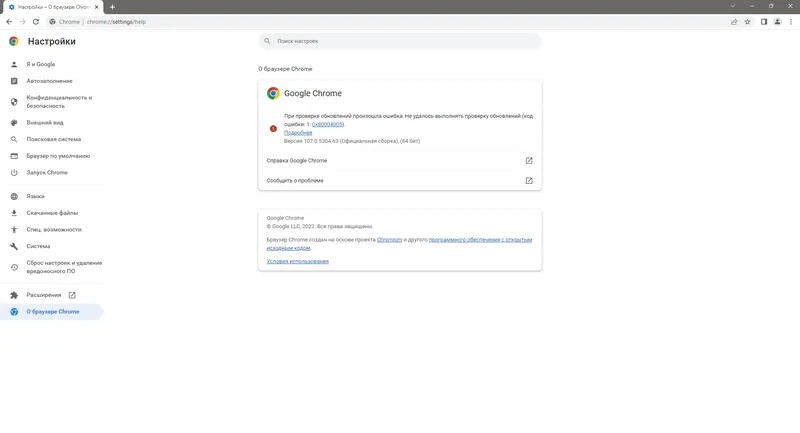Click the red update error icon
This screenshot has width=800, height=433.
(x=273, y=128)
